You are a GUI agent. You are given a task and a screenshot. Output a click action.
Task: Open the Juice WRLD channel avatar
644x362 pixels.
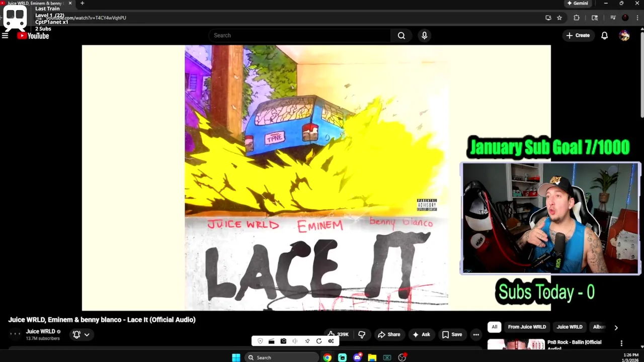16,334
